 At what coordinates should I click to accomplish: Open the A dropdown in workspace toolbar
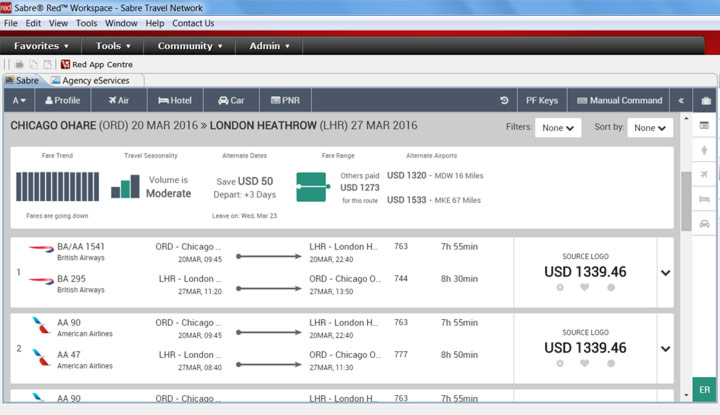19,101
